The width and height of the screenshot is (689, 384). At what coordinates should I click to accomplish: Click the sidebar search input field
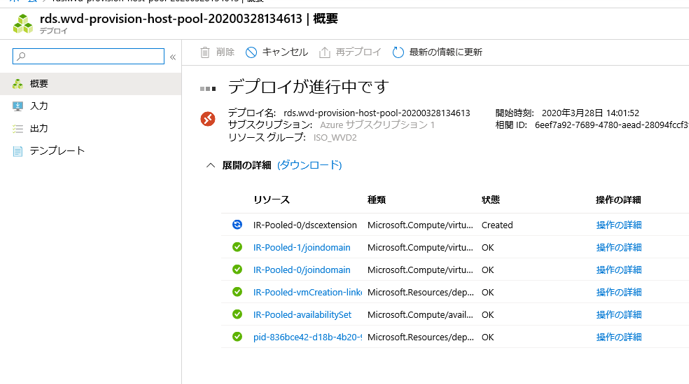(x=88, y=56)
